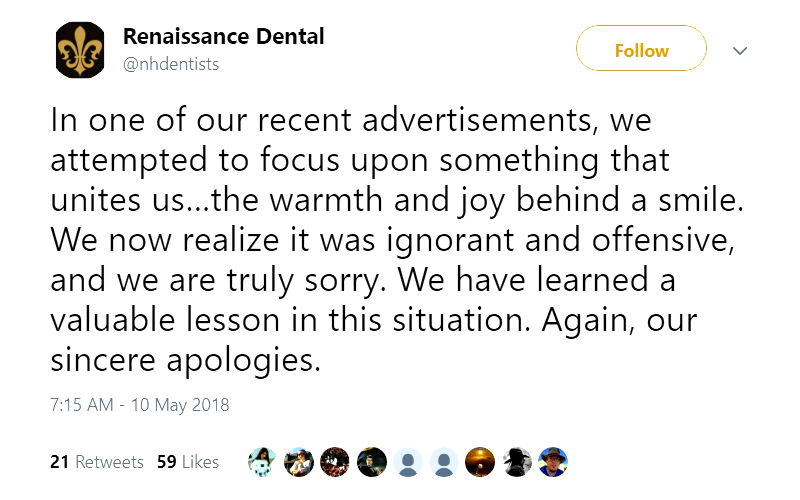Open the dark red liker avatar

point(335,461)
